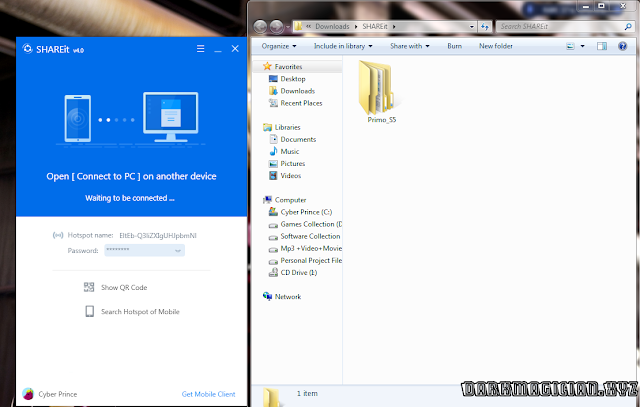This screenshot has height=407, width=640.
Task: Open Recent Places in the navigation pane
Action: click(x=301, y=103)
